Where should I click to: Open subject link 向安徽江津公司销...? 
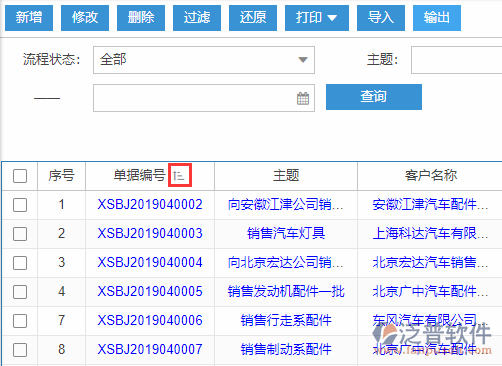tap(286, 204)
